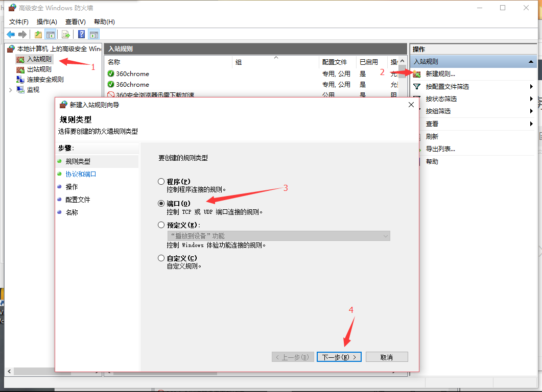Open the 文件(F) menu

click(x=19, y=22)
